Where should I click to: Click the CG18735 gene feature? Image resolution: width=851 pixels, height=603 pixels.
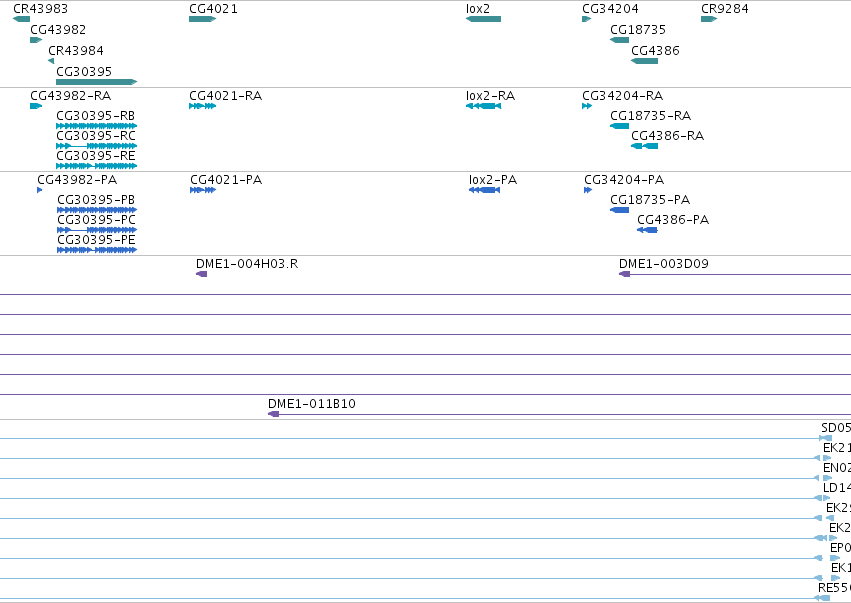click(x=619, y=40)
